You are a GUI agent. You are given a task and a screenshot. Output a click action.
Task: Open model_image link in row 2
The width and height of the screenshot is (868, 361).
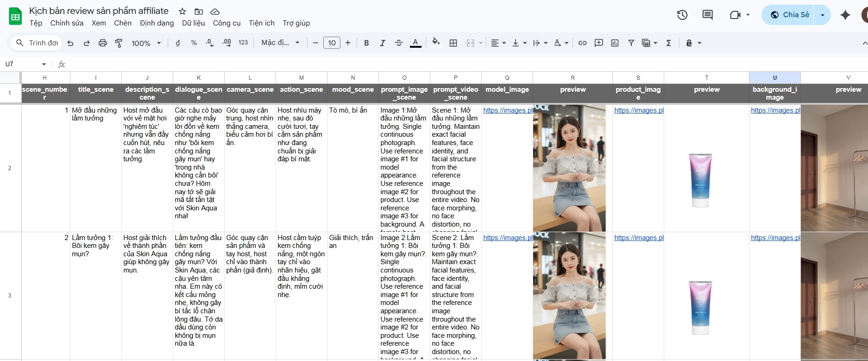click(507, 110)
